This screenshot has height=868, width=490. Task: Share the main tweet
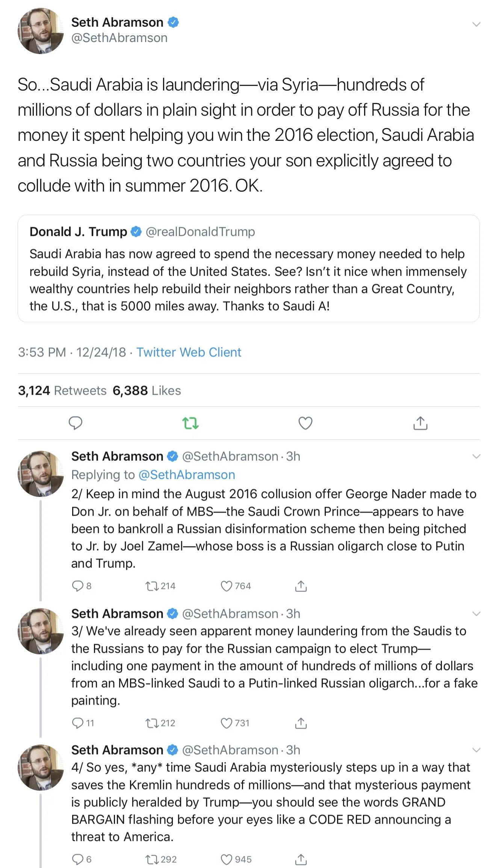[420, 423]
